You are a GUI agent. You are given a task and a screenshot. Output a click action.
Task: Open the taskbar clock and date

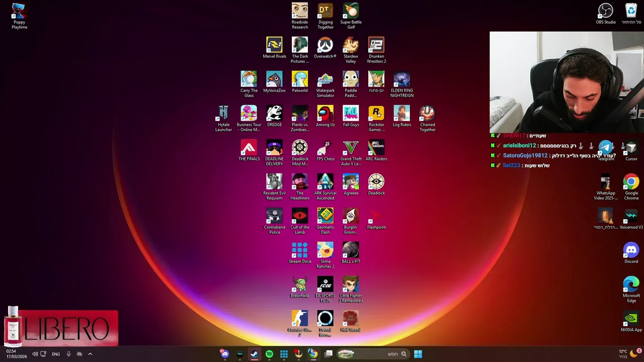click(x=17, y=354)
